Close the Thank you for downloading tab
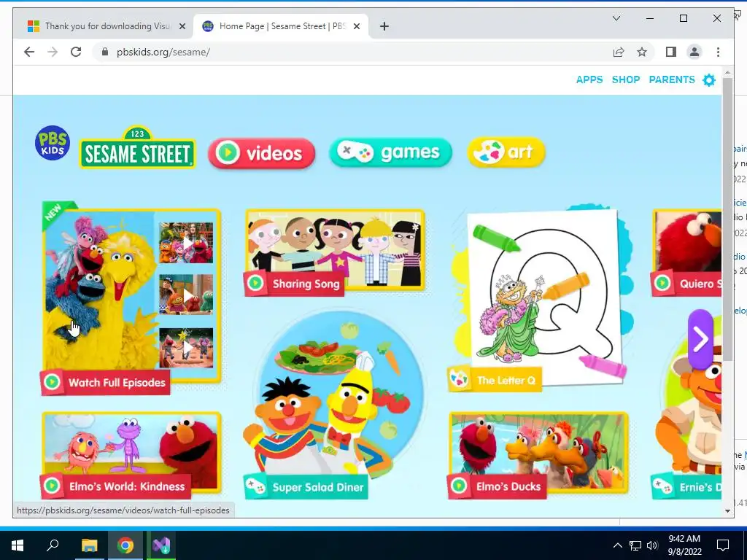This screenshot has height=560, width=747. (182, 27)
